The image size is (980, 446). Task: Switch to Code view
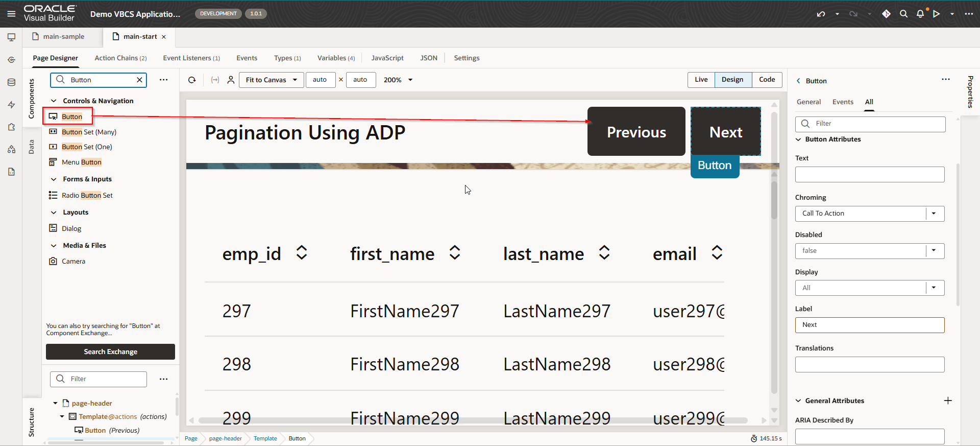pyautogui.click(x=767, y=80)
